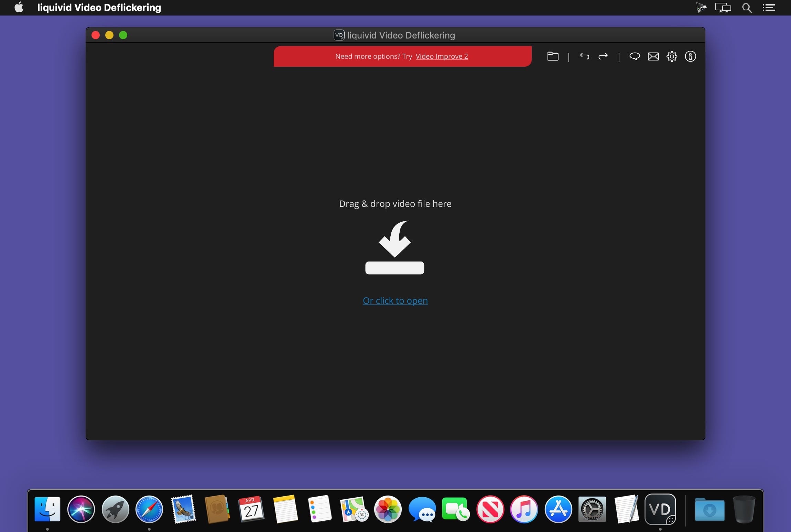
Task: Open Spotlight search in the menu bar
Action: coord(747,8)
